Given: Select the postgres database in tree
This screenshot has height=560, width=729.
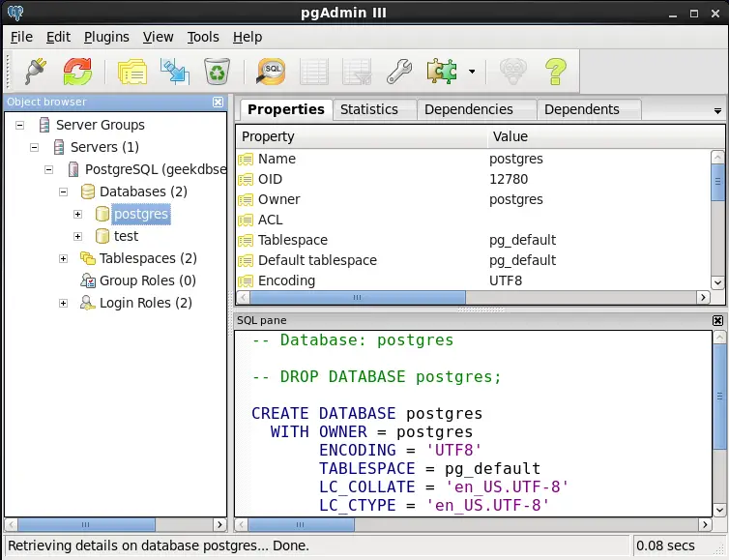Looking at the screenshot, I should [141, 214].
